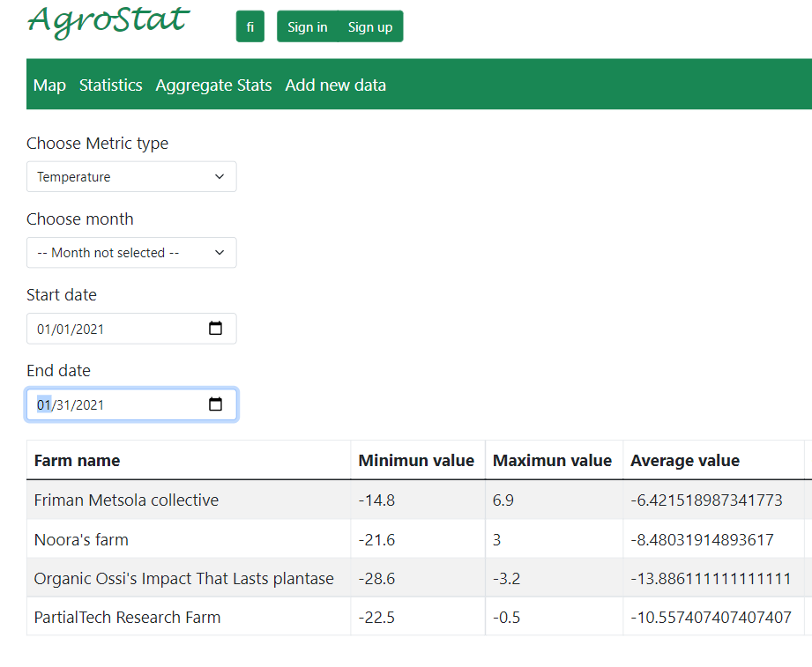Open Add new data page
This screenshot has width=812, height=667.
pos(335,85)
